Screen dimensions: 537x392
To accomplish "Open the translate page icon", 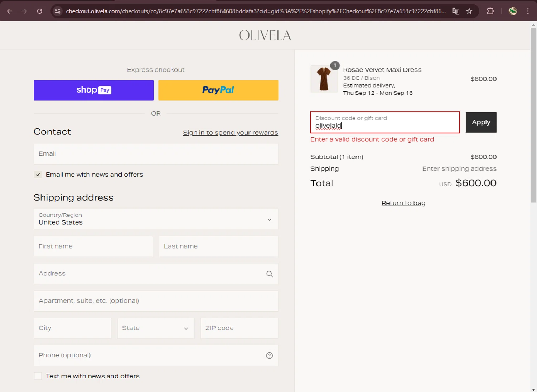I will click(x=456, y=11).
